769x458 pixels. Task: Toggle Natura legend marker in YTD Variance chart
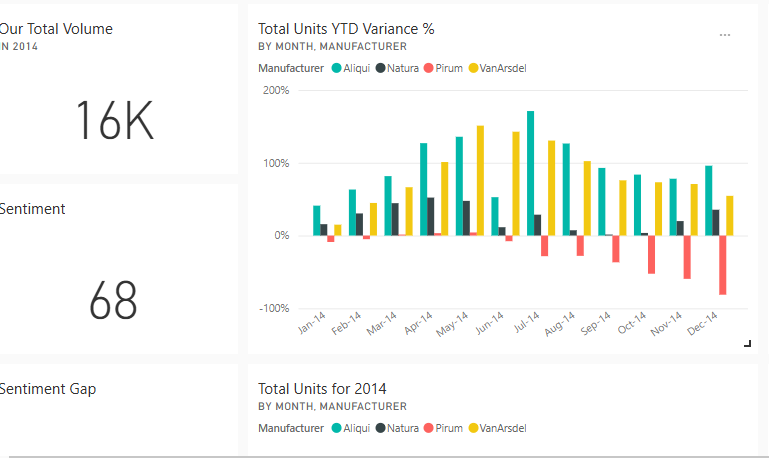click(x=381, y=68)
